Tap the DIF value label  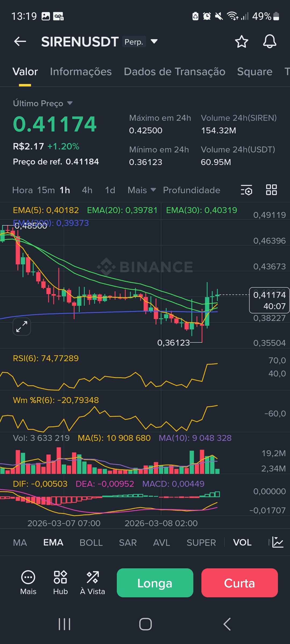[40, 484]
